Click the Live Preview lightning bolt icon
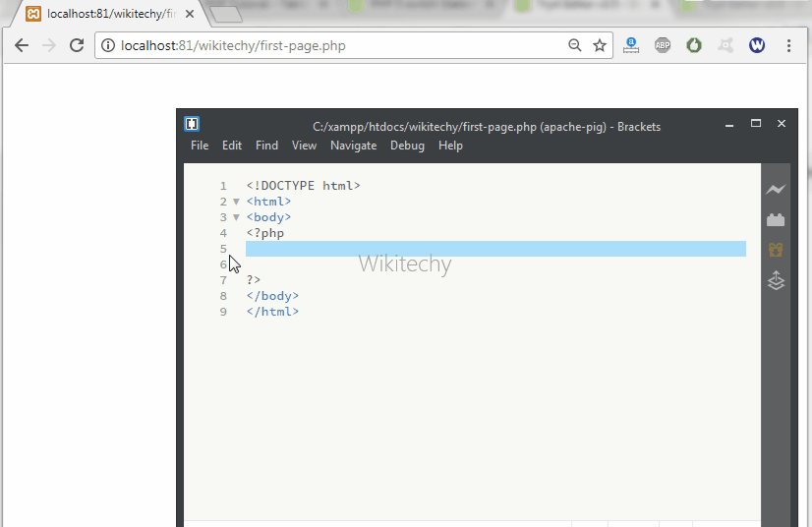Screen dimensions: 812x527 777,190
